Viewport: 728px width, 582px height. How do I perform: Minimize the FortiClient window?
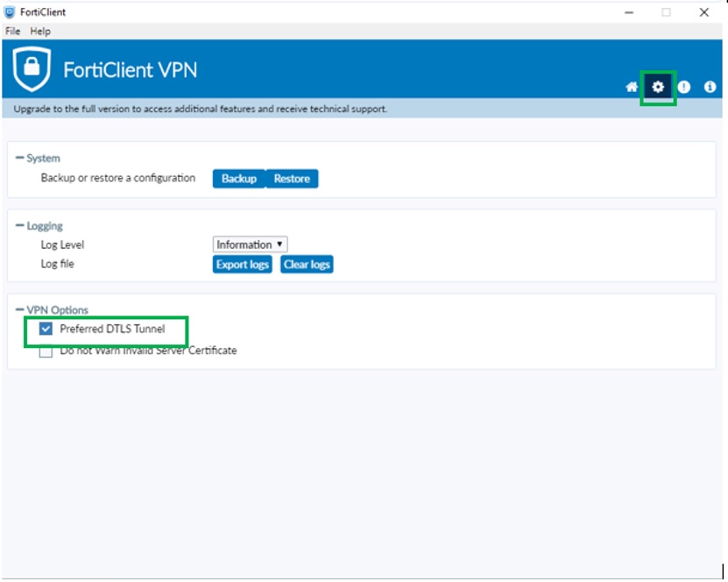tap(629, 12)
